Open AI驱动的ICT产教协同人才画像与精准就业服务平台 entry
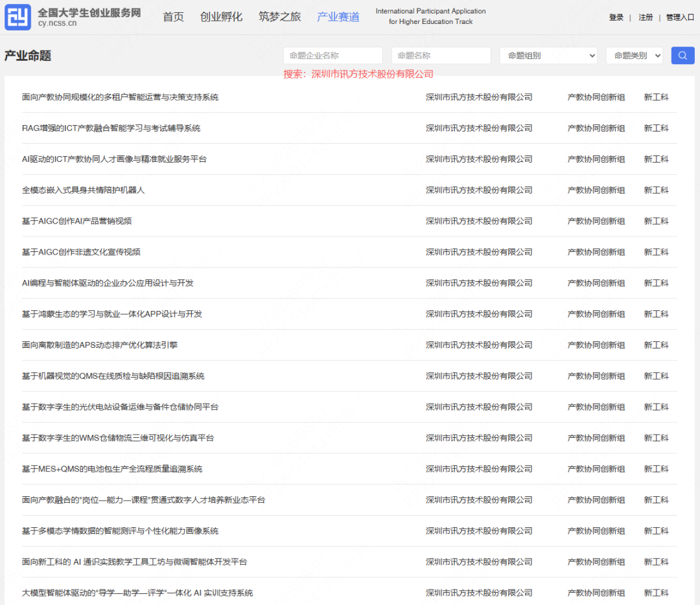The image size is (700, 605). 114,159
